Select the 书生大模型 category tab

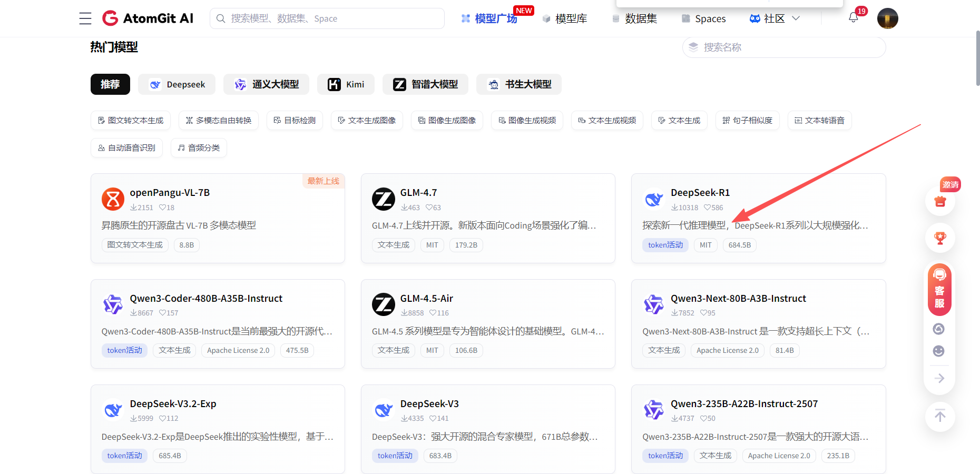[x=519, y=84]
